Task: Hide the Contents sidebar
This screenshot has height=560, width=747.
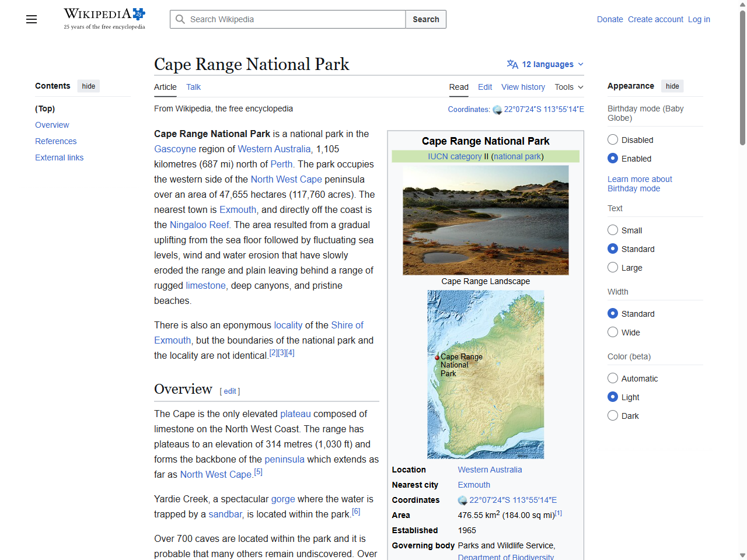Action: click(89, 86)
